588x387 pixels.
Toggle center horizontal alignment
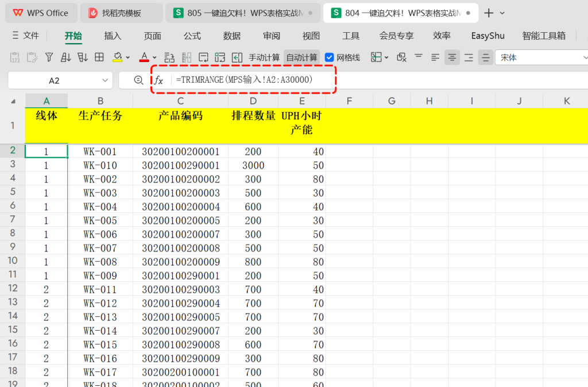tap(452, 57)
